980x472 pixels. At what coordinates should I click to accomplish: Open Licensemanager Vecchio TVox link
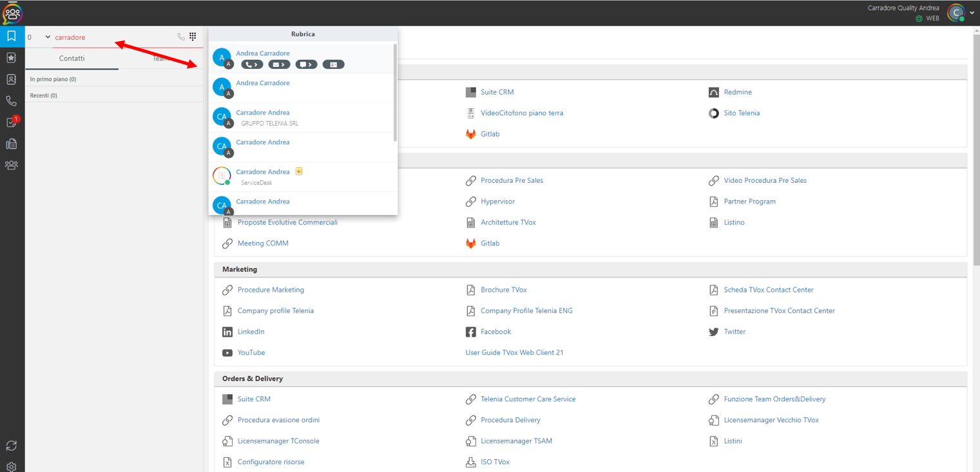coord(771,420)
